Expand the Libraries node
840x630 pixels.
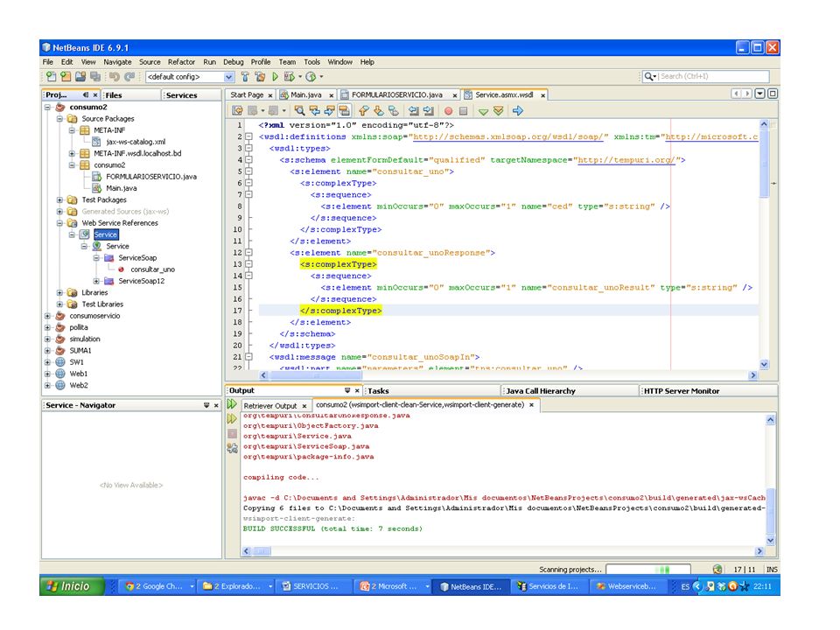point(60,292)
